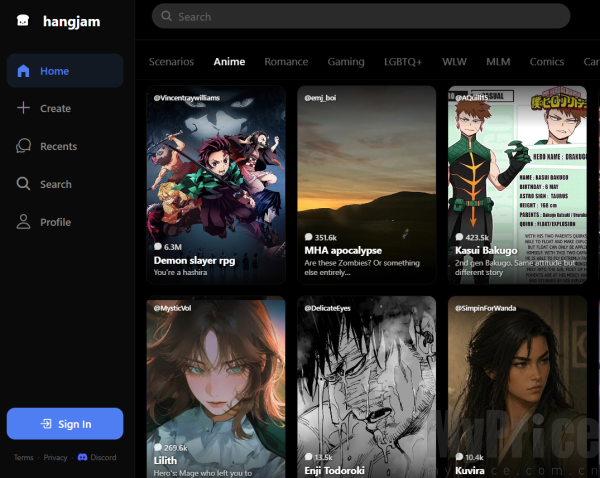Open the Terms link

click(x=24, y=457)
